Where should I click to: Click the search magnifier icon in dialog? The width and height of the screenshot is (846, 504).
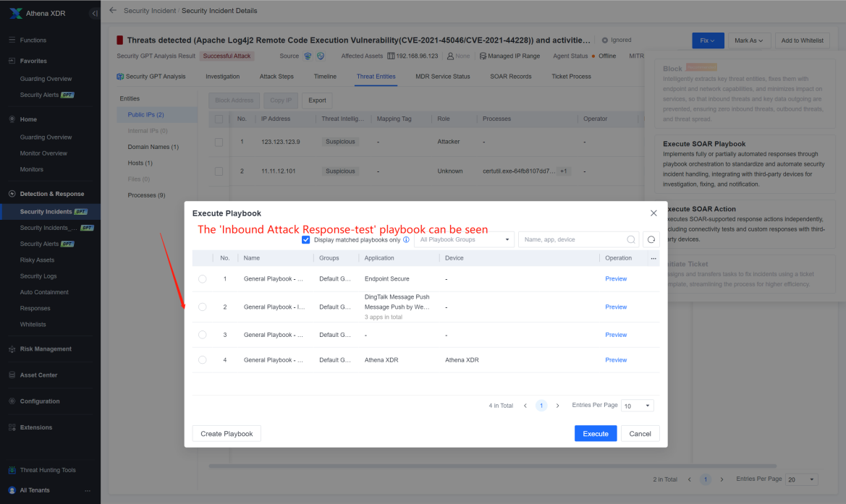coord(631,239)
